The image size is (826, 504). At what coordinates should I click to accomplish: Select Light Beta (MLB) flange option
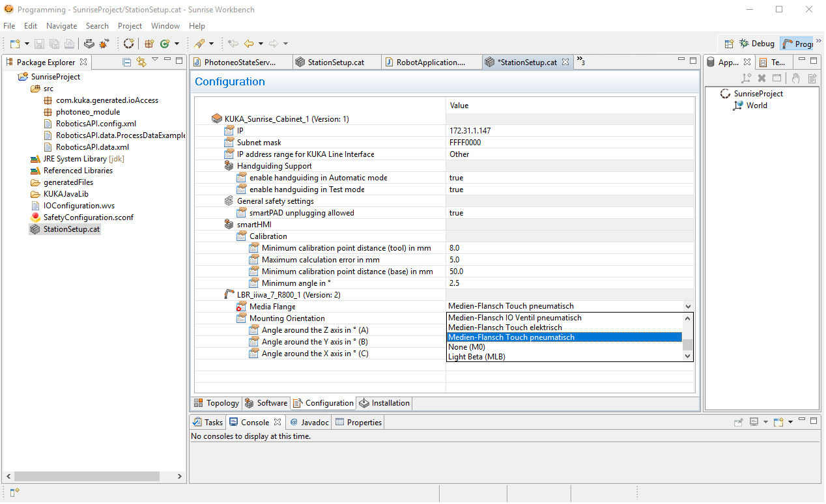(x=565, y=357)
